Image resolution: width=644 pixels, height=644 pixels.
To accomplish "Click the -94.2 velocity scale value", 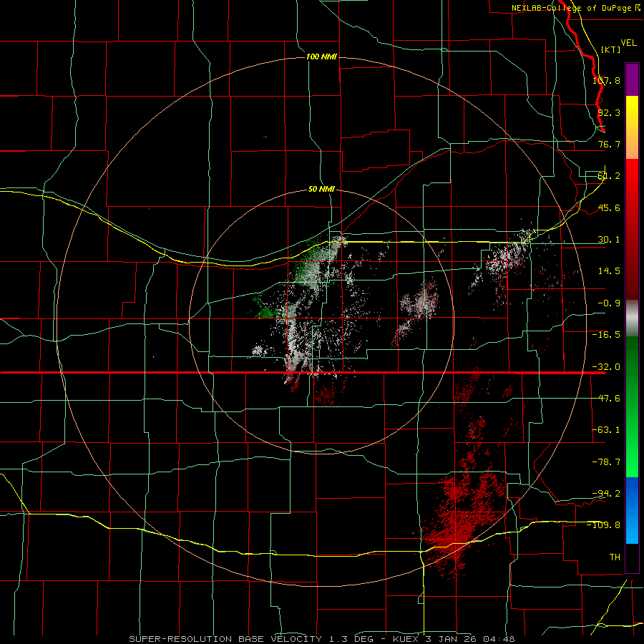I will click(x=606, y=493).
